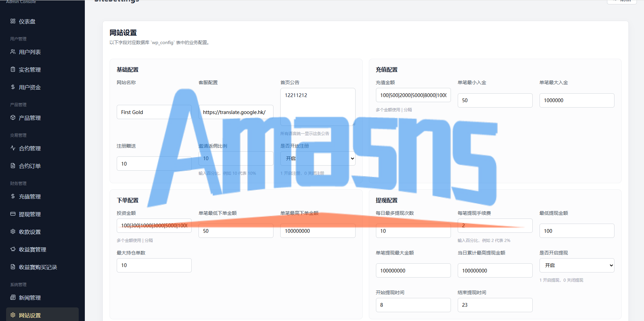This screenshot has width=644, height=321.
Task: Open 产品管理 menu item
Action: [42, 118]
